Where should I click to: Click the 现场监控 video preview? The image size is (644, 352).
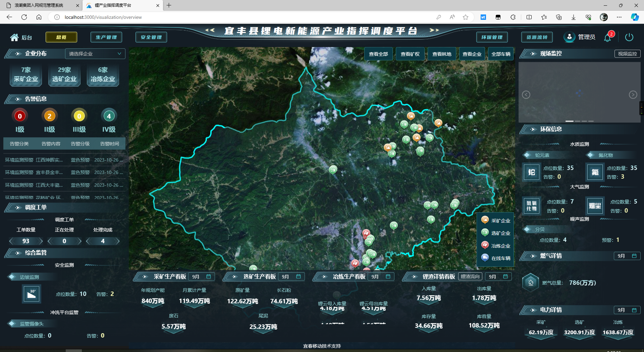tap(580, 92)
